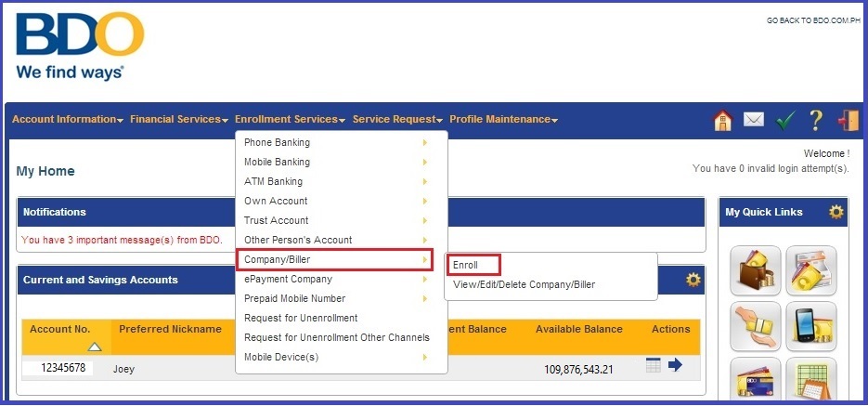Click the Notifications panel header
This screenshot has width=868, height=406.
tap(360, 212)
